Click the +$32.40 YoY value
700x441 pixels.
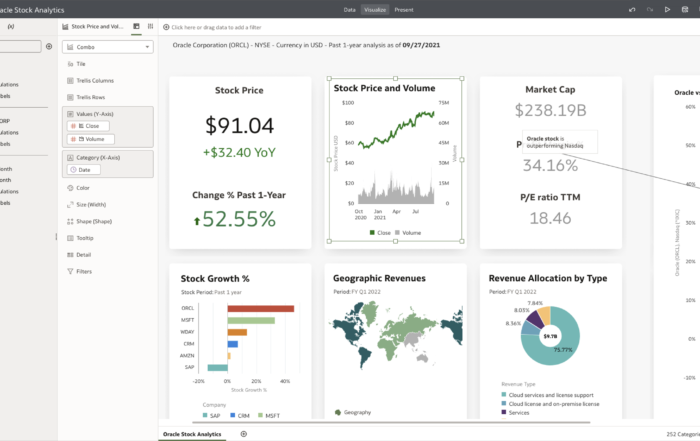pos(240,153)
